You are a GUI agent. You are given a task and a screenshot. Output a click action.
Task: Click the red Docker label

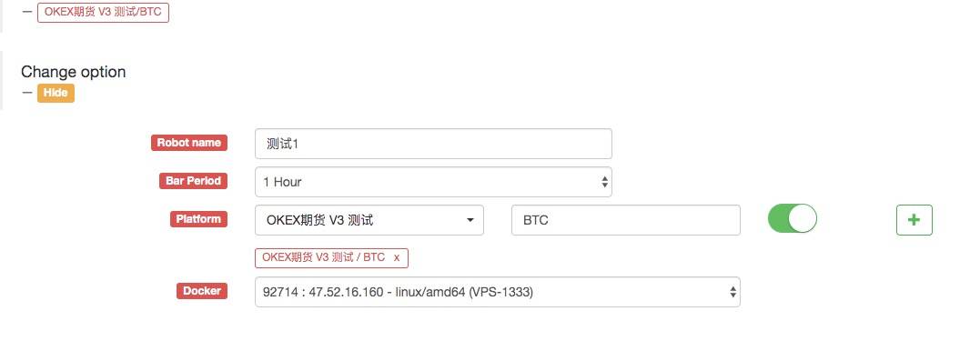coord(202,291)
